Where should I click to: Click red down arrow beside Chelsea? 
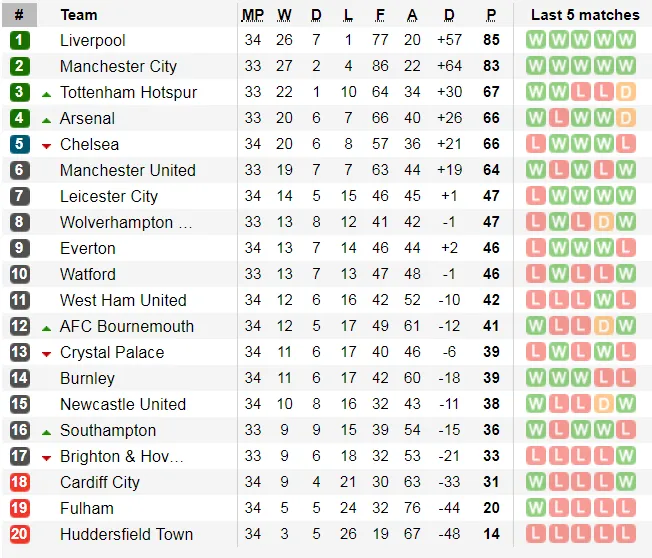[46, 146]
